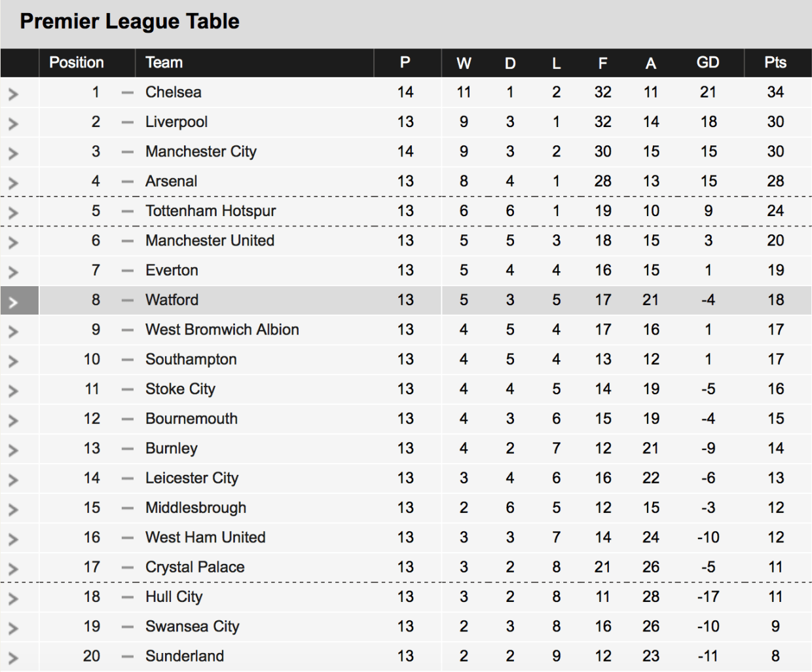Image resolution: width=812 pixels, height=672 pixels.
Task: Open the Leicester City team link
Action: coord(192,478)
